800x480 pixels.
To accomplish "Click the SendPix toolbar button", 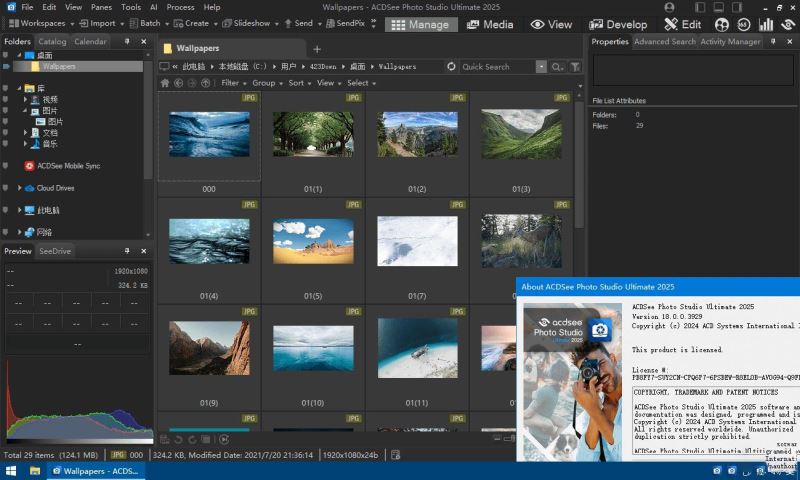I will click(346, 23).
